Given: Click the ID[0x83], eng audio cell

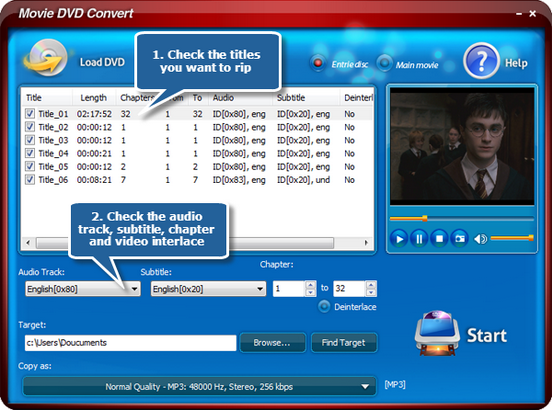Looking at the screenshot, I should [x=239, y=180].
